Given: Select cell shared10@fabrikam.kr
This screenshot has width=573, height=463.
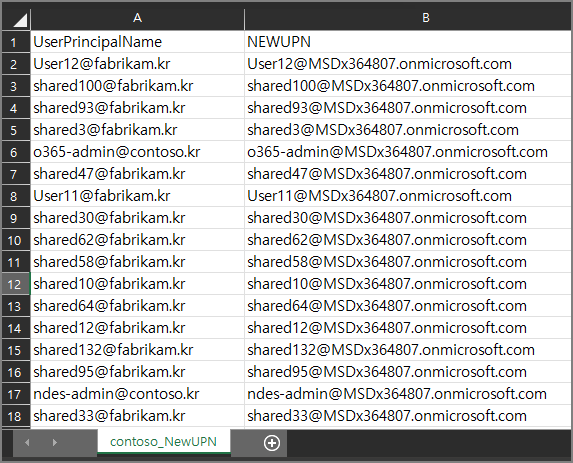Looking at the screenshot, I should click(x=137, y=284).
